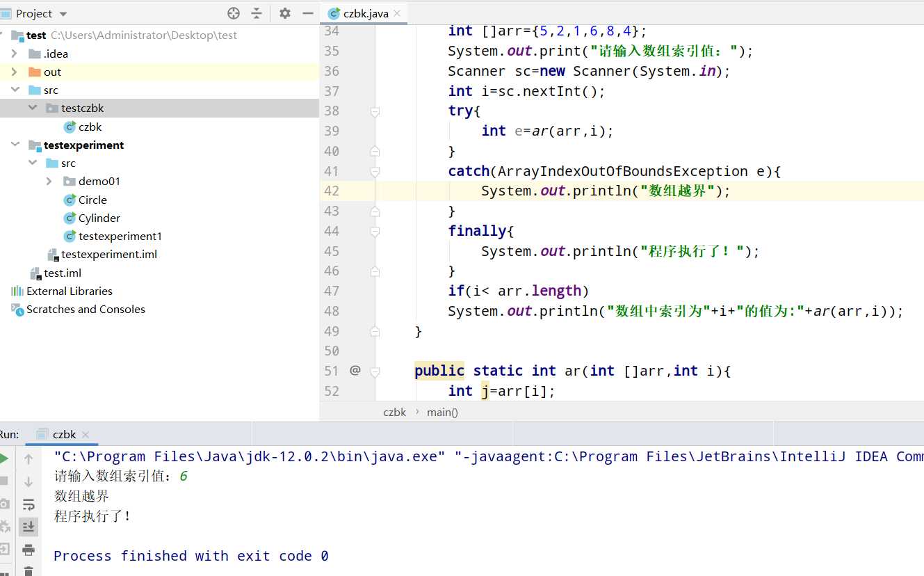Collapse the testexperiment module
This screenshot has height=576, width=924.
tap(15, 145)
